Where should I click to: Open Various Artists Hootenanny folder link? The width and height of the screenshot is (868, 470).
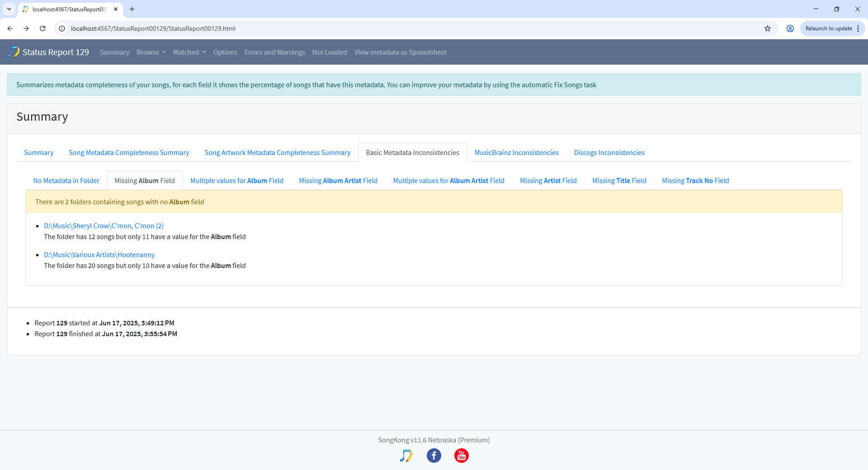pyautogui.click(x=99, y=255)
